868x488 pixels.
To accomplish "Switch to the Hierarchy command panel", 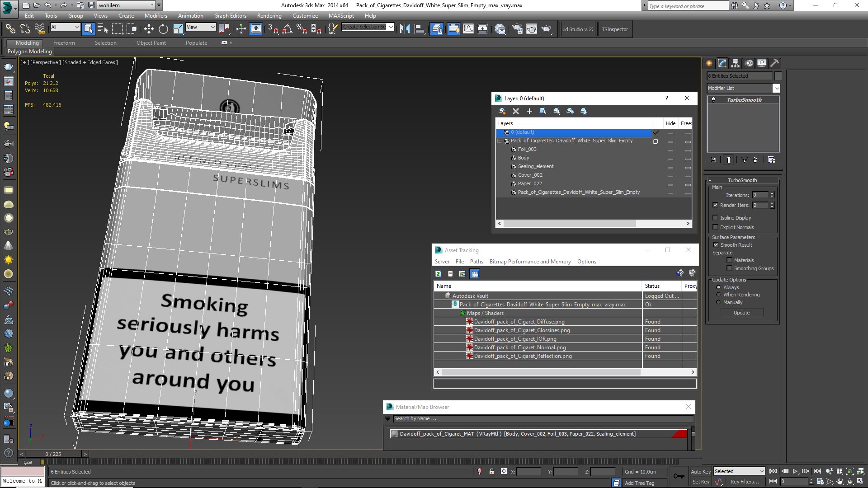I will pos(736,63).
